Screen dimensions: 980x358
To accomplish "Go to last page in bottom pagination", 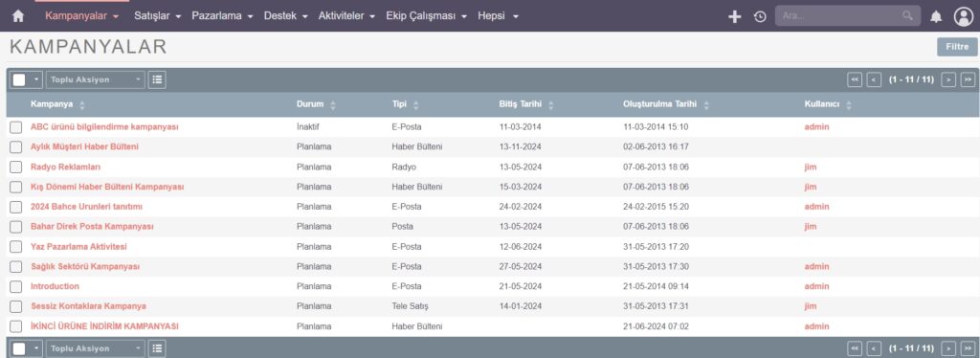I will click(968, 348).
